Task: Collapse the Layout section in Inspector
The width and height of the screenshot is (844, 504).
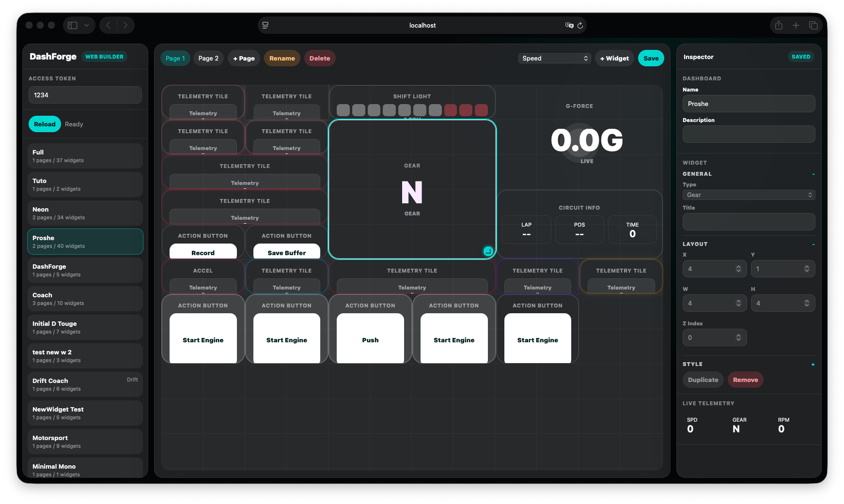Action: click(813, 244)
